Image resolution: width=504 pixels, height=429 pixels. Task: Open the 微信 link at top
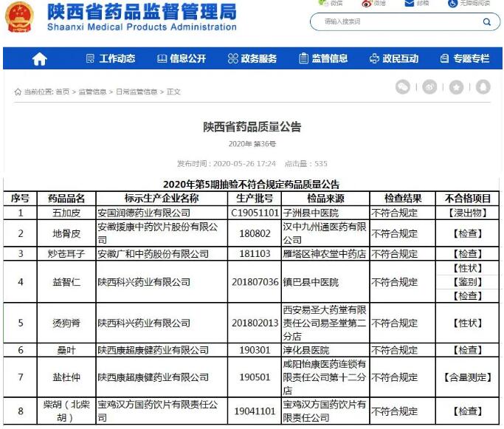pos(331,4)
